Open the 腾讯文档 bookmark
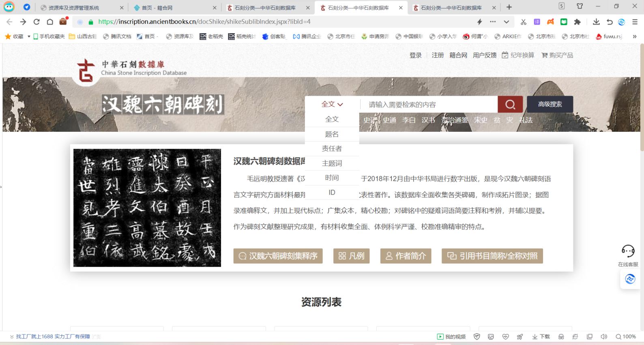The width and height of the screenshot is (644, 345). point(117,36)
